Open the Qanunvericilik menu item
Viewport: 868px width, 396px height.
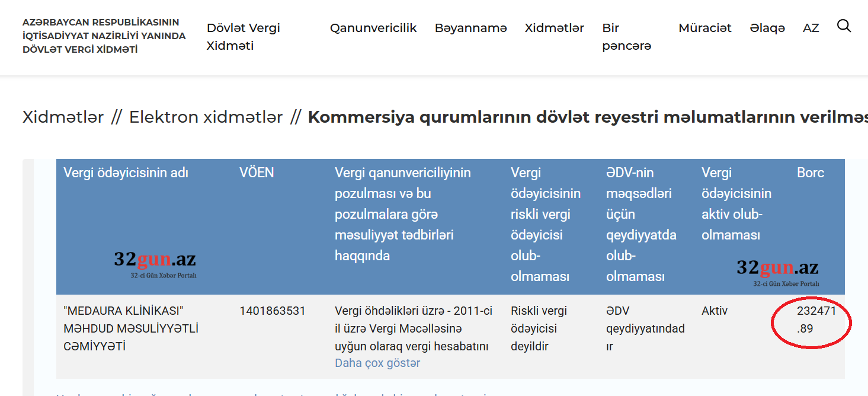(x=373, y=28)
